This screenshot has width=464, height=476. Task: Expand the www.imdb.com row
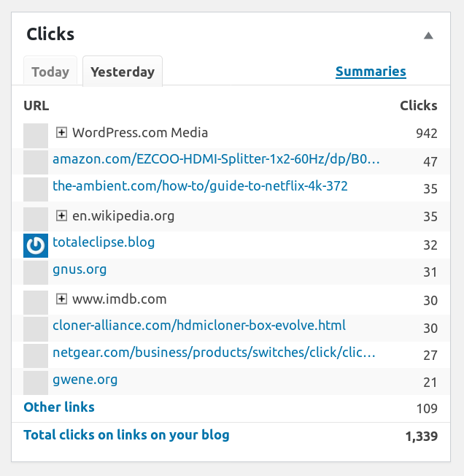coord(62,299)
